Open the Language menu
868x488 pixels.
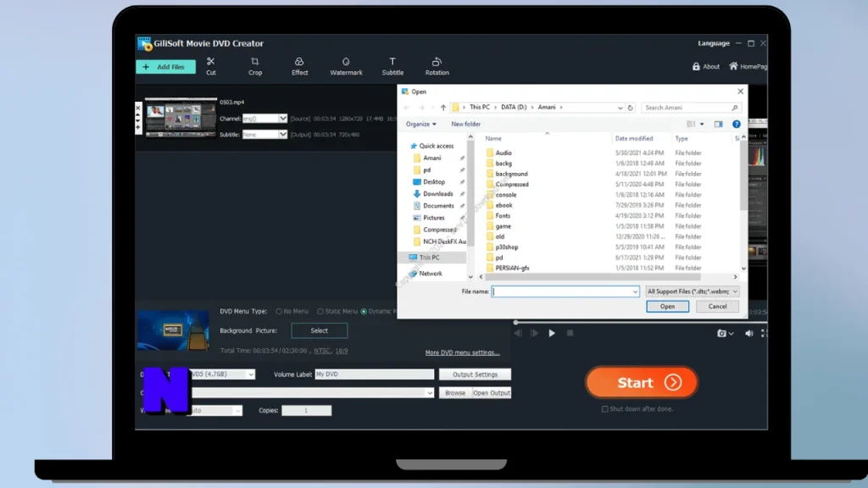(713, 43)
